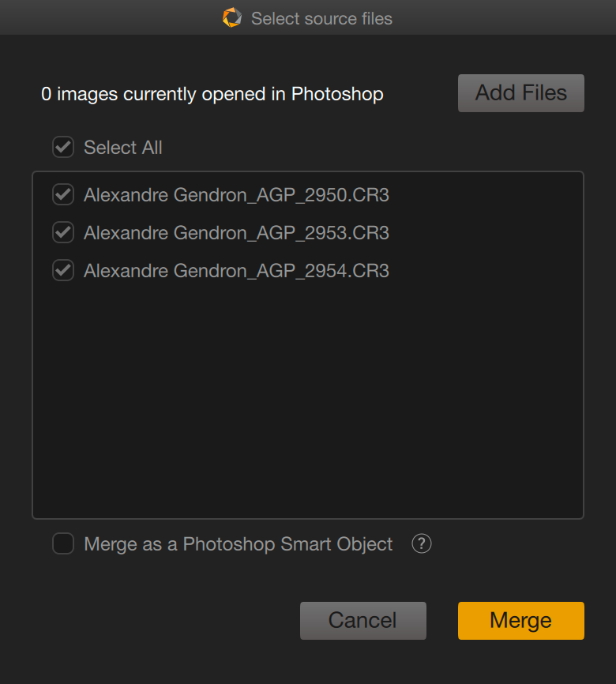The image size is (616, 684).
Task: Click the 0 images currently opened text
Action: (212, 94)
